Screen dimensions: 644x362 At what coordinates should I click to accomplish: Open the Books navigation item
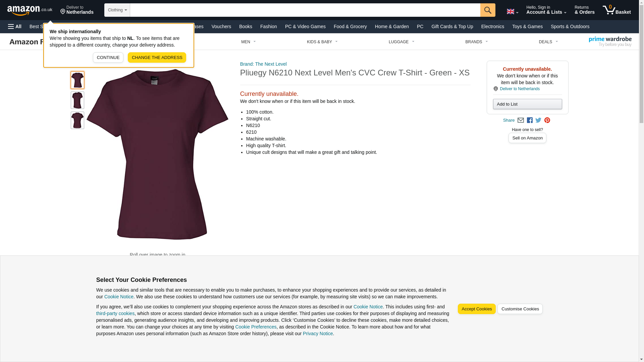click(x=246, y=26)
